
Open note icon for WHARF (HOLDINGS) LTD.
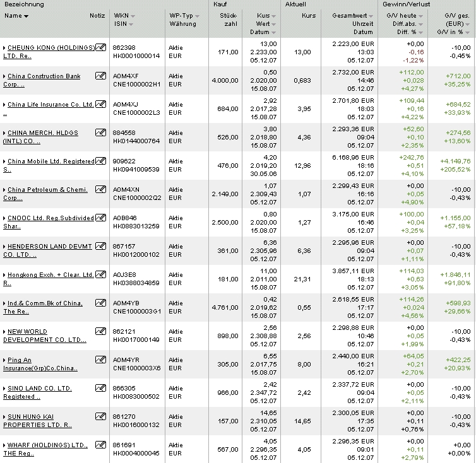click(101, 445)
